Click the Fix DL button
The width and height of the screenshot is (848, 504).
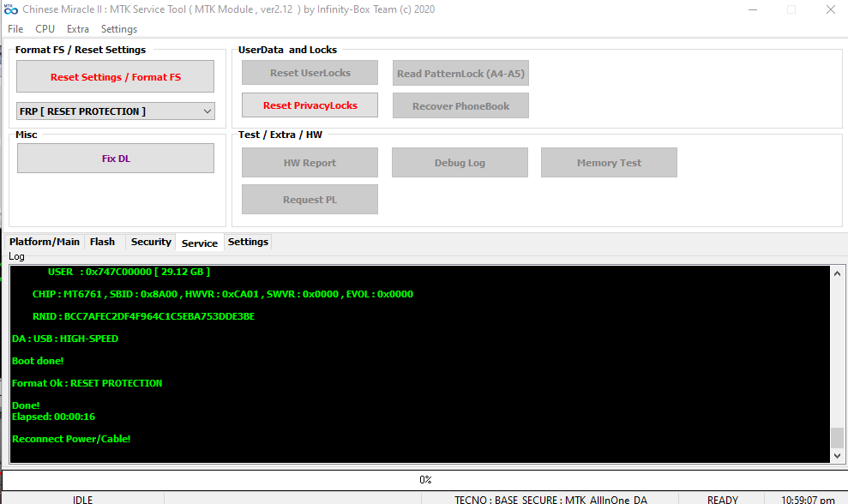(116, 159)
